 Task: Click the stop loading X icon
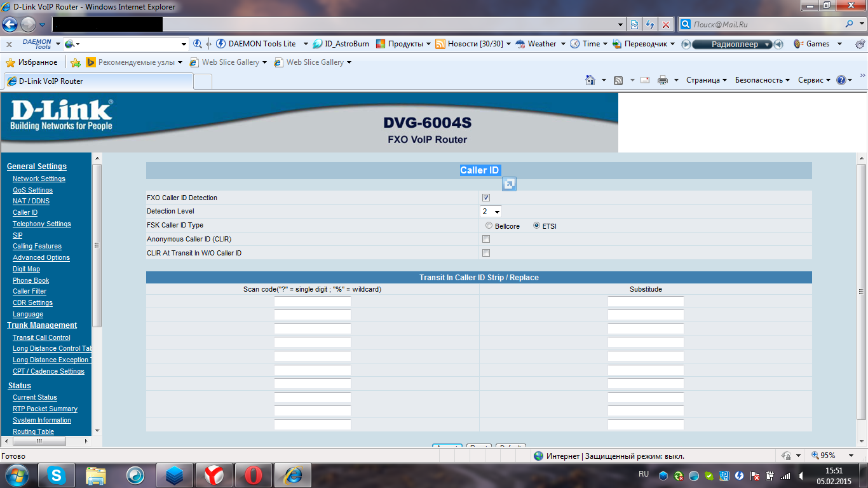click(x=665, y=25)
